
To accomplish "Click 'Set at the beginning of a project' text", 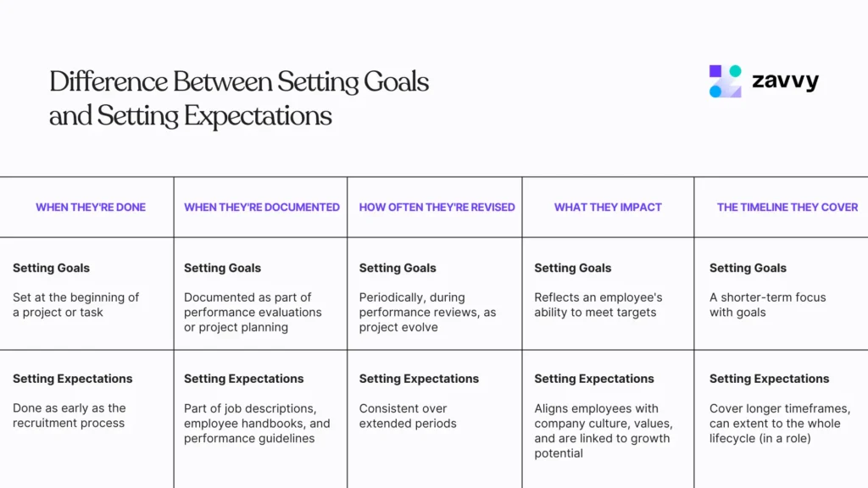I will click(x=75, y=305).
